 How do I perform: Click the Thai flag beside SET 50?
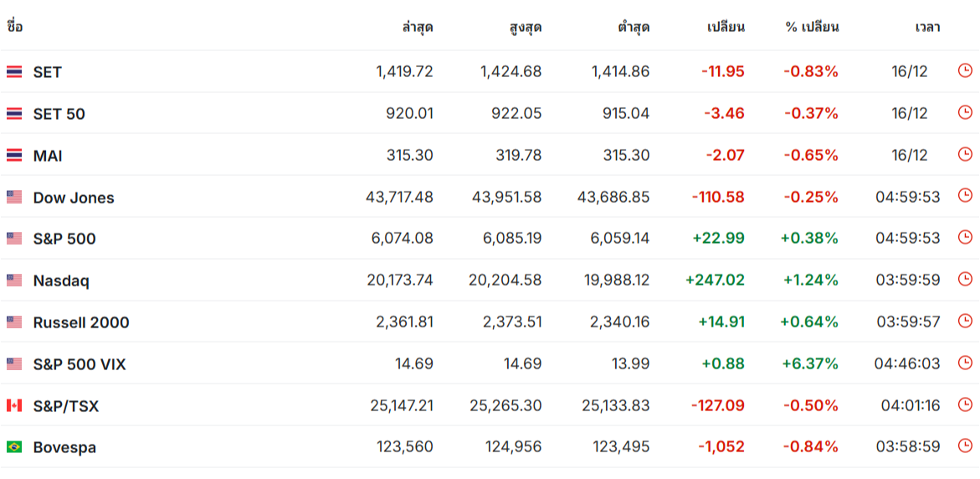(14, 114)
